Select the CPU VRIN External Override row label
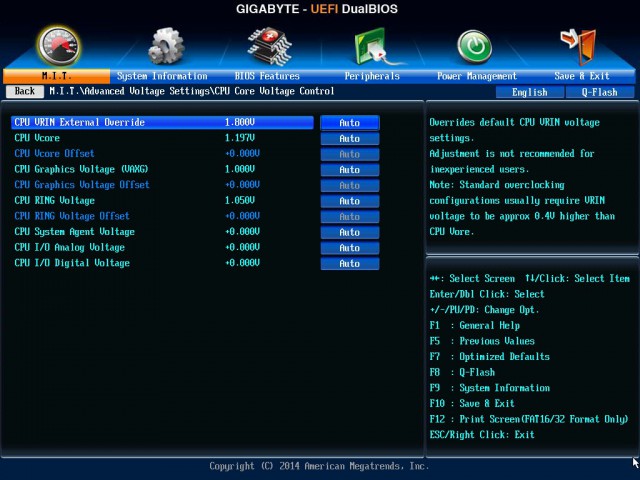Screen dimensions: 640x480 coord(80,122)
